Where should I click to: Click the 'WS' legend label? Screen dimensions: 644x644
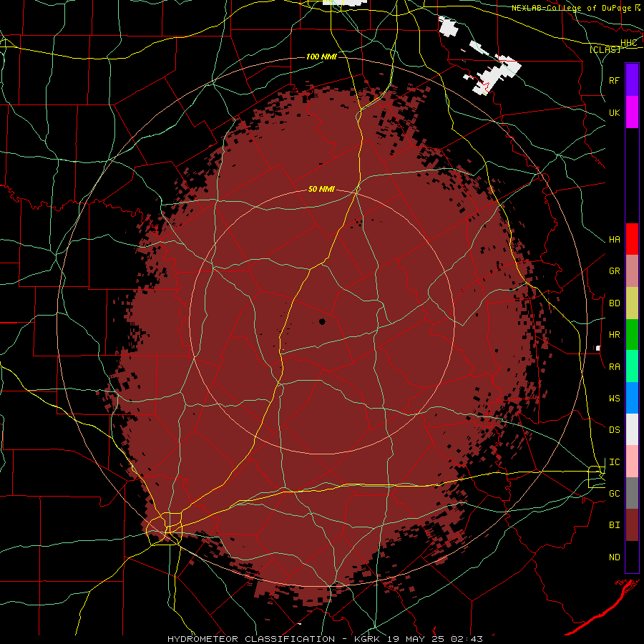[x=615, y=399]
